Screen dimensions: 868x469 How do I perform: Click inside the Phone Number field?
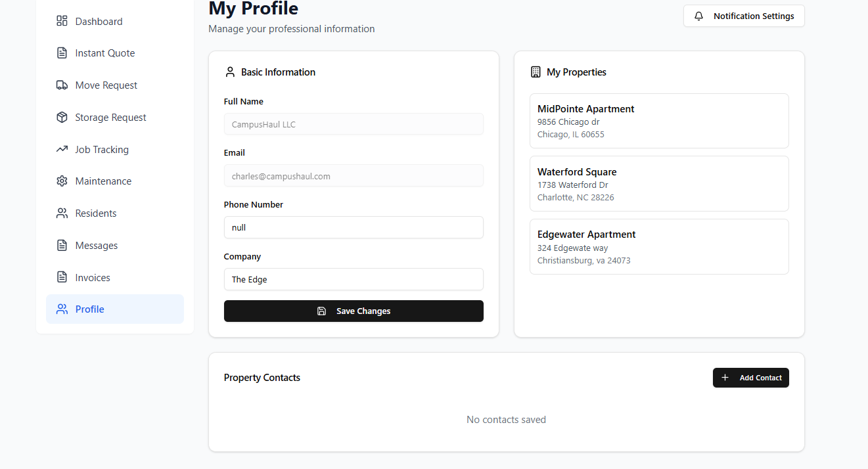354,227
